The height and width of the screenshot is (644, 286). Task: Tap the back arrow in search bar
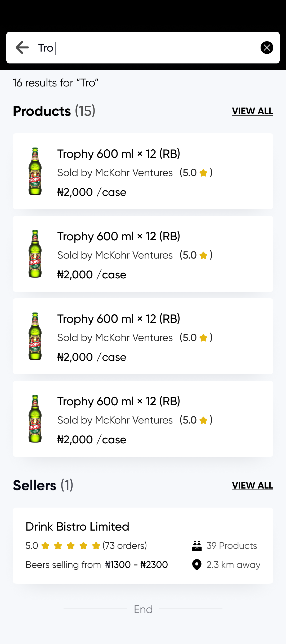click(x=22, y=48)
